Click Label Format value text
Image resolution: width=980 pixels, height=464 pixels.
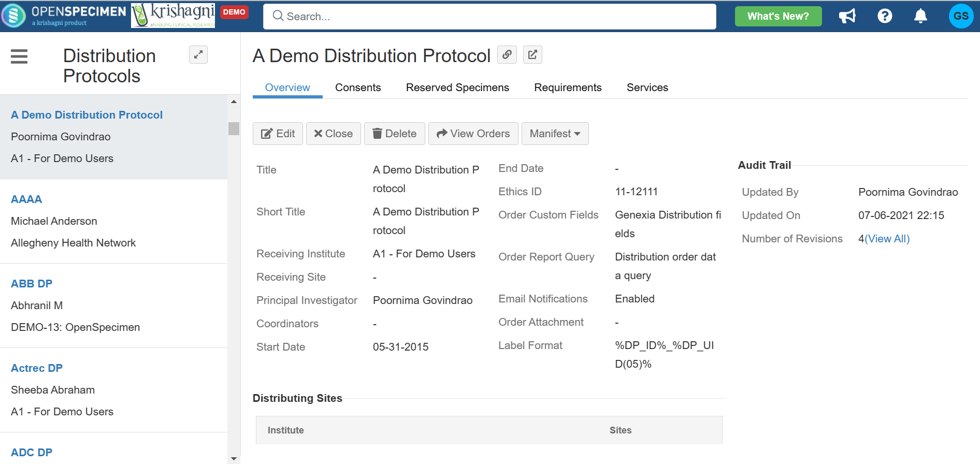(665, 355)
